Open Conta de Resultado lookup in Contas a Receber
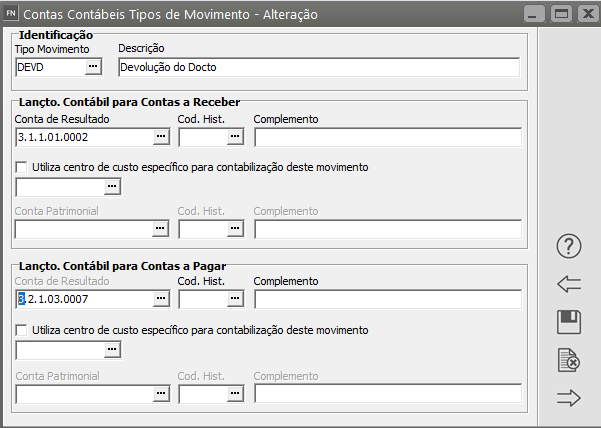This screenshot has width=601, height=428. tap(160, 137)
